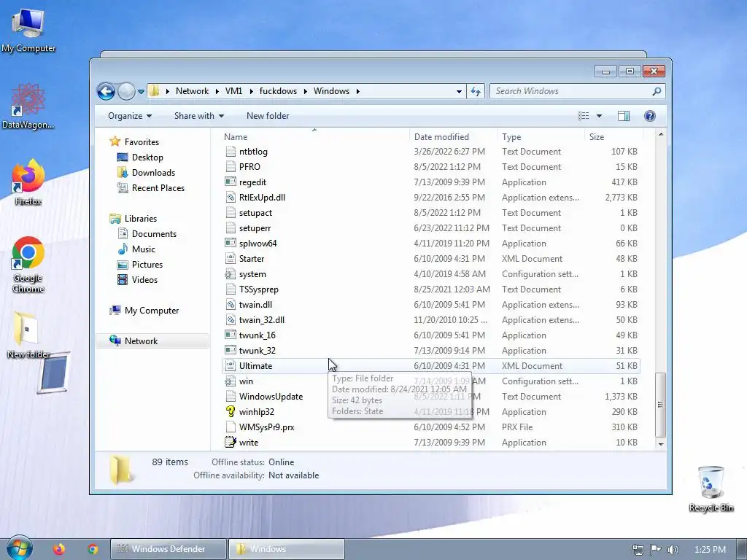Image resolution: width=747 pixels, height=560 pixels.
Task: Click the Change your view icon
Action: (x=583, y=116)
